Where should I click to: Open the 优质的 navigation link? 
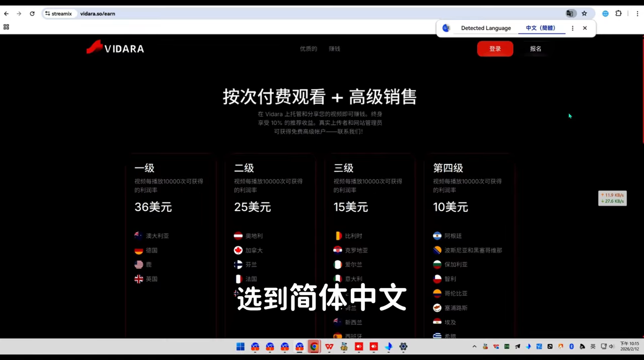click(308, 49)
